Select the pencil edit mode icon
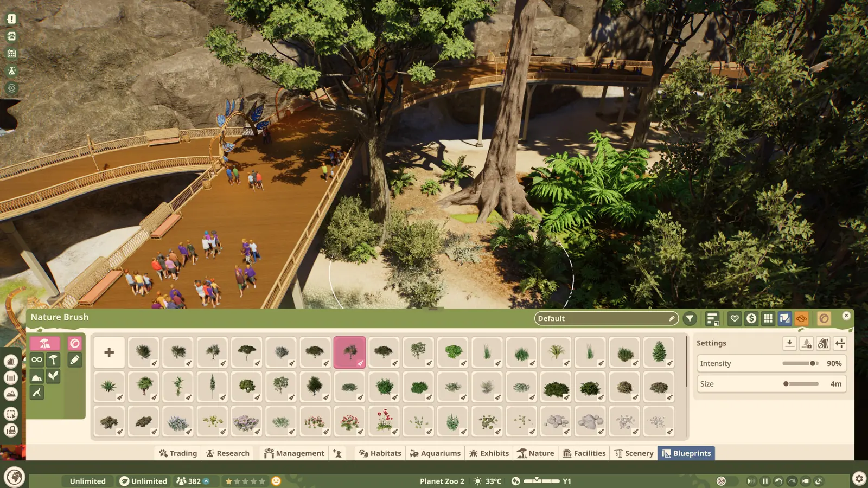This screenshot has height=488, width=868. (x=75, y=360)
